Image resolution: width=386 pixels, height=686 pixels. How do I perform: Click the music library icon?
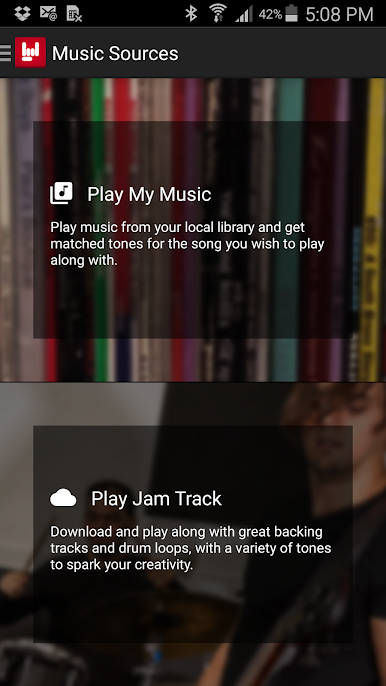tap(61, 194)
